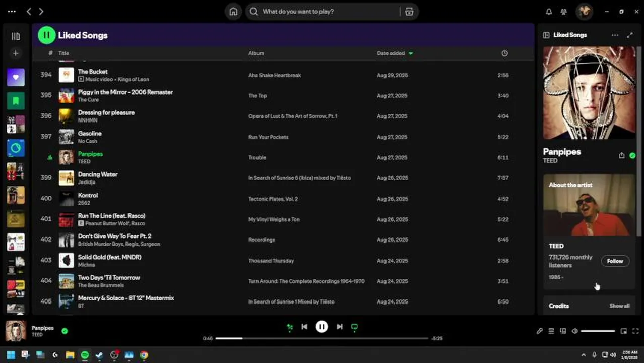The height and width of the screenshot is (363, 644).
Task: Open Your Episodes green bookmark tile
Action: [x=16, y=101]
